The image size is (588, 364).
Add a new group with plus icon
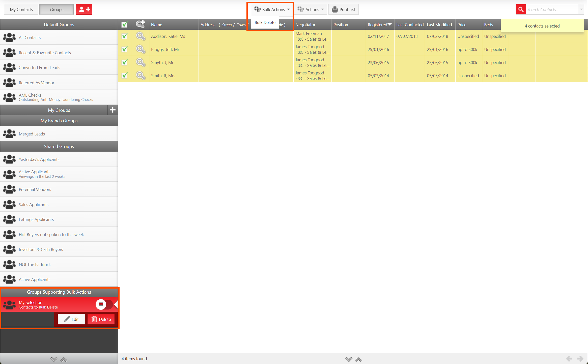tap(113, 110)
